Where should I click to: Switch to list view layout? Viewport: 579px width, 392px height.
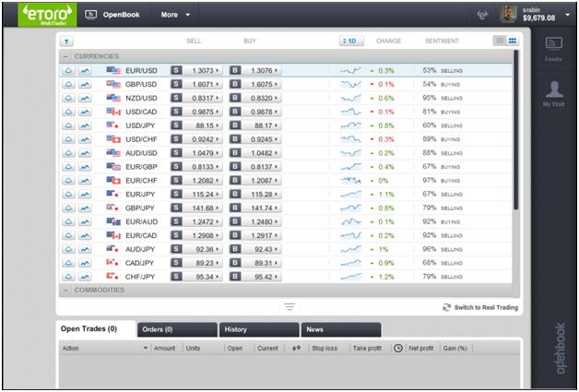500,41
